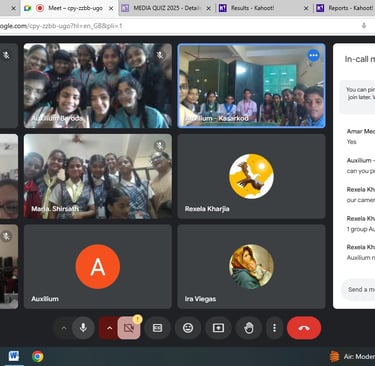Switch to the MEDIA QUIZ 2025 tab

pyautogui.click(x=166, y=8)
